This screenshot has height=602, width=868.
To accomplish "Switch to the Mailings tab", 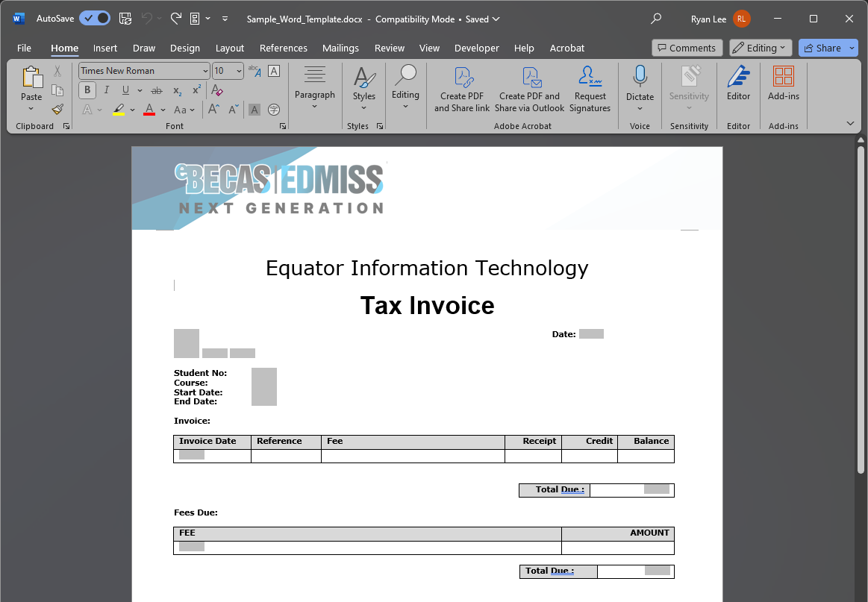I will coord(340,48).
